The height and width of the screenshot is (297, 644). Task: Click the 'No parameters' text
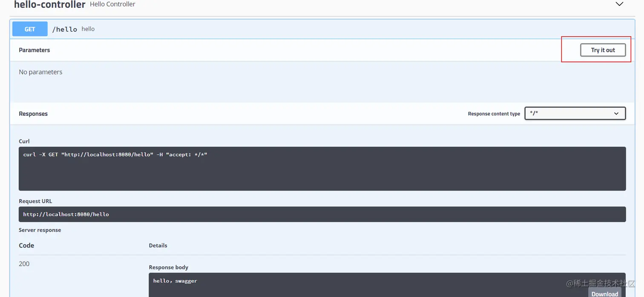pyautogui.click(x=40, y=72)
